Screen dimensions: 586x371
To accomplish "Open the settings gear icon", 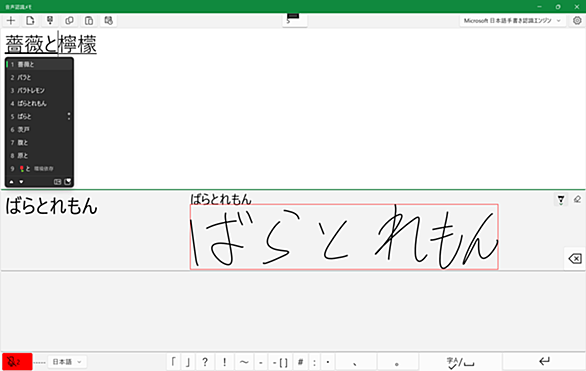I will tap(577, 21).
